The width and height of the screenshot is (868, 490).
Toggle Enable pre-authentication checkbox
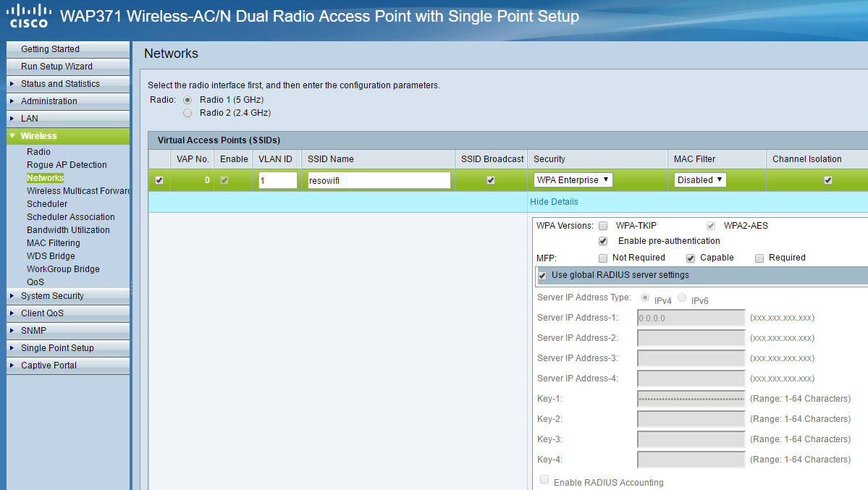click(x=603, y=242)
